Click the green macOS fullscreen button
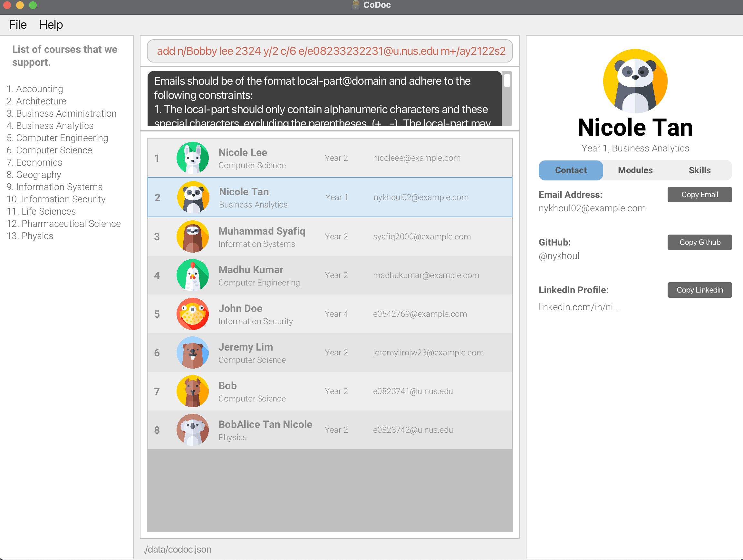 pos(33,5)
